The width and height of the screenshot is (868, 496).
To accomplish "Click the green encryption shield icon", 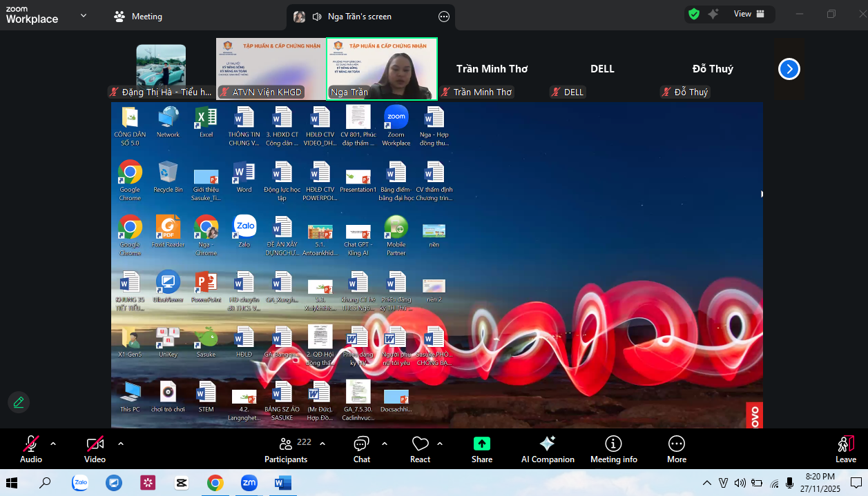I will click(694, 14).
